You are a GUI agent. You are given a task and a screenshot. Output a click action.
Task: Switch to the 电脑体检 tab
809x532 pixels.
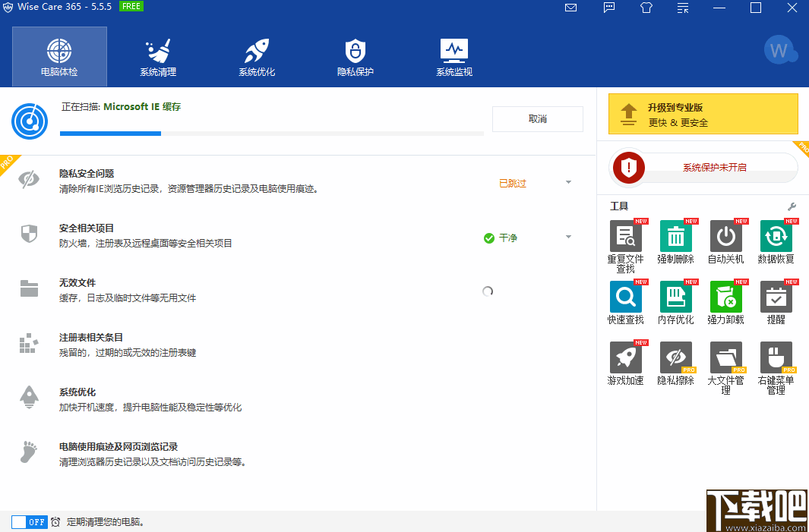pos(59,57)
